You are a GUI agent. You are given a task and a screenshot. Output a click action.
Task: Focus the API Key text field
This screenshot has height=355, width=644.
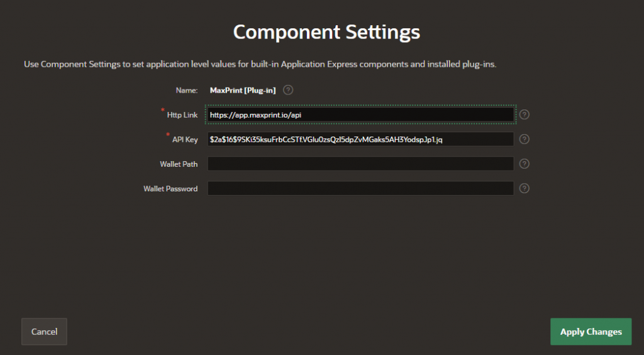(x=360, y=139)
